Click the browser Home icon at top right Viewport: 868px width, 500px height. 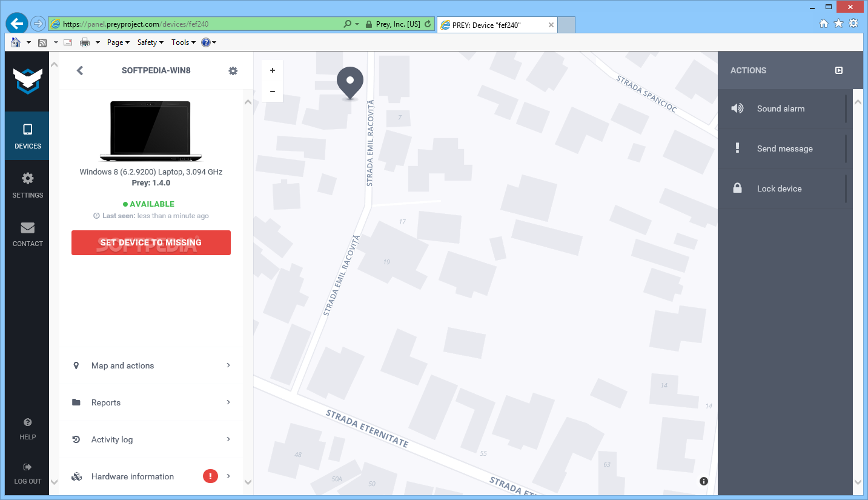pos(824,23)
